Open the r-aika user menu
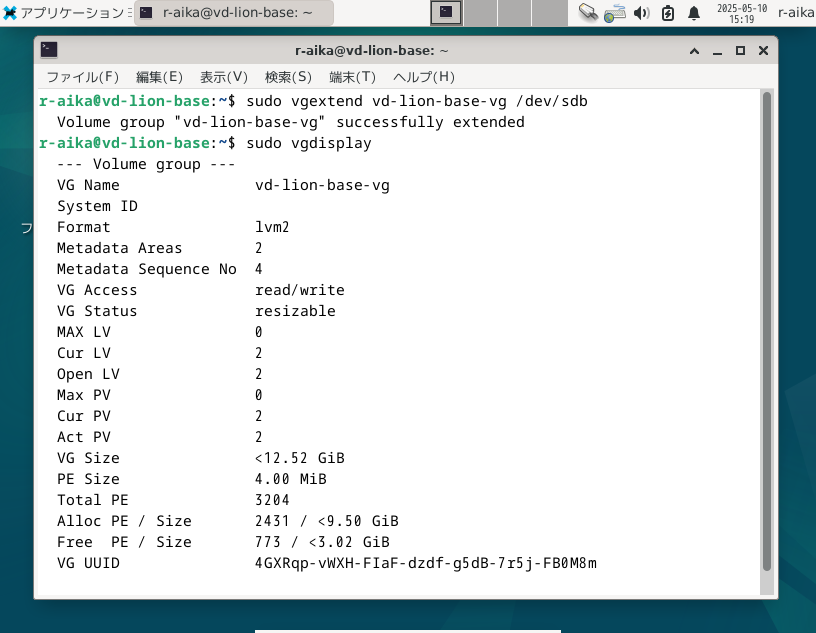 (796, 12)
